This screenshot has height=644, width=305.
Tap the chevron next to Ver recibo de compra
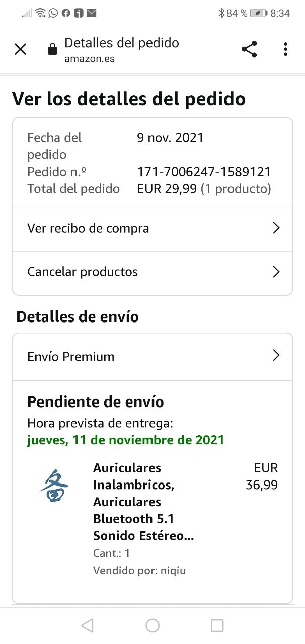point(276,229)
